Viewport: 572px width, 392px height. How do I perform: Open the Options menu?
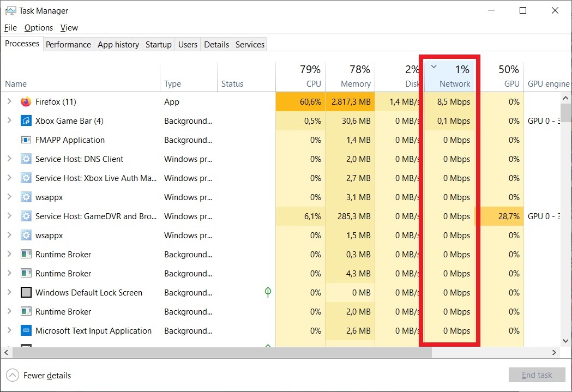coord(39,28)
